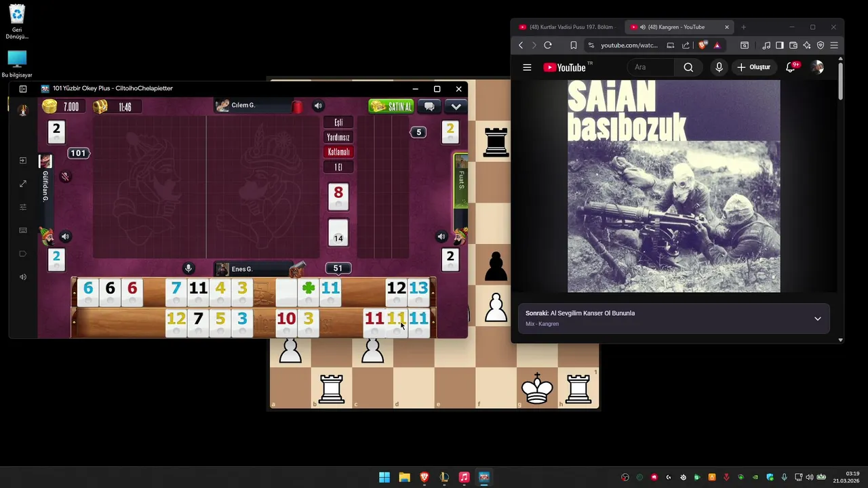Toggle the microphone next to Enes G.
This screenshot has width=868, height=488.
tap(189, 269)
